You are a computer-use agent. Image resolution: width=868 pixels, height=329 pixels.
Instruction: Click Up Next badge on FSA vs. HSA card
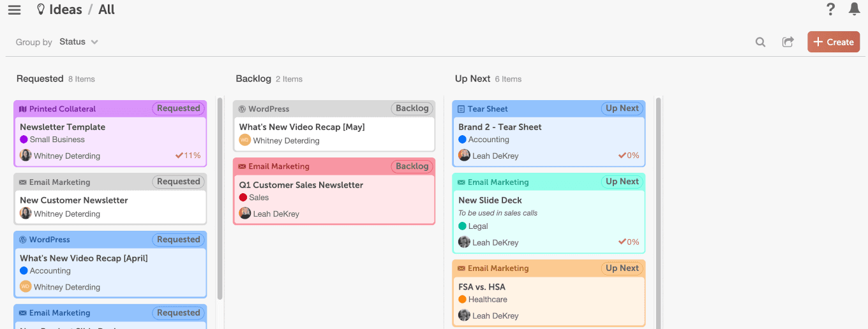coord(622,268)
